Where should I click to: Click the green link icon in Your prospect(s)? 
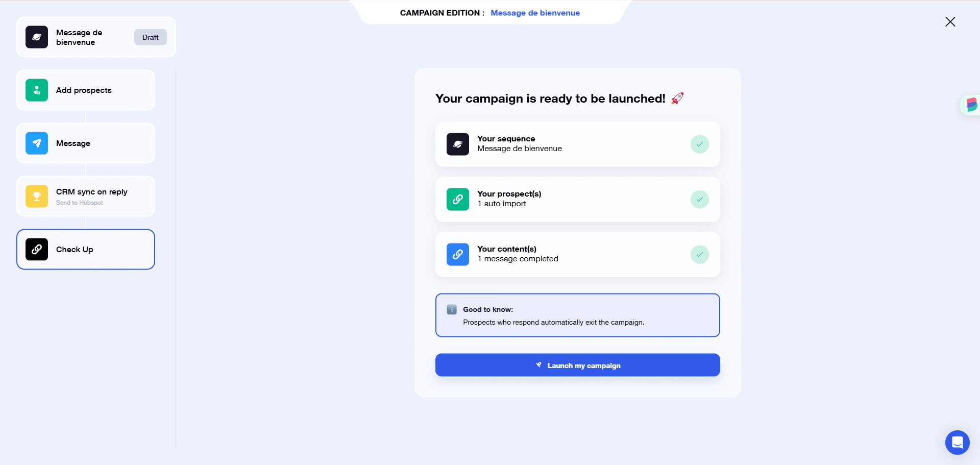pos(458,200)
